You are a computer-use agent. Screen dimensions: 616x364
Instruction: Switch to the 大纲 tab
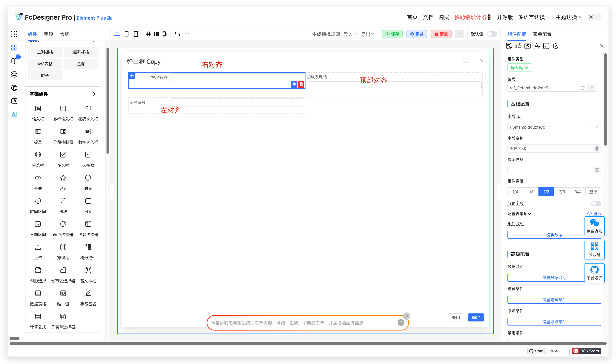(x=64, y=34)
